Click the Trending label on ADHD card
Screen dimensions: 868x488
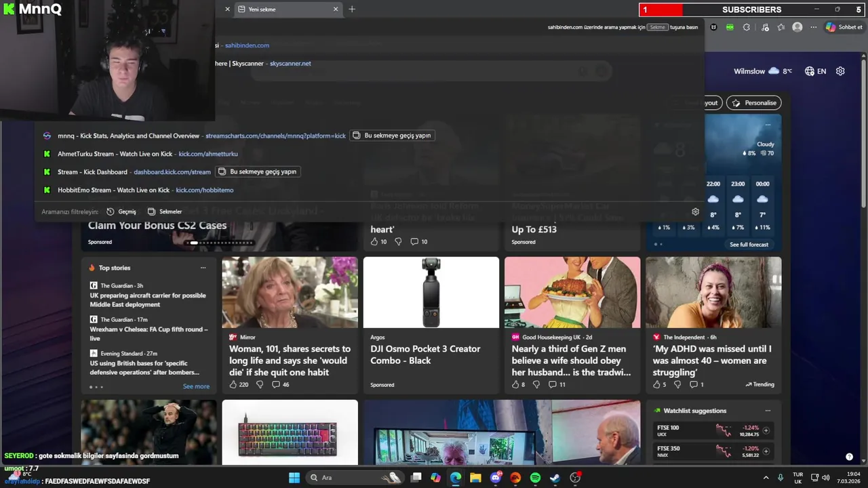(x=759, y=384)
